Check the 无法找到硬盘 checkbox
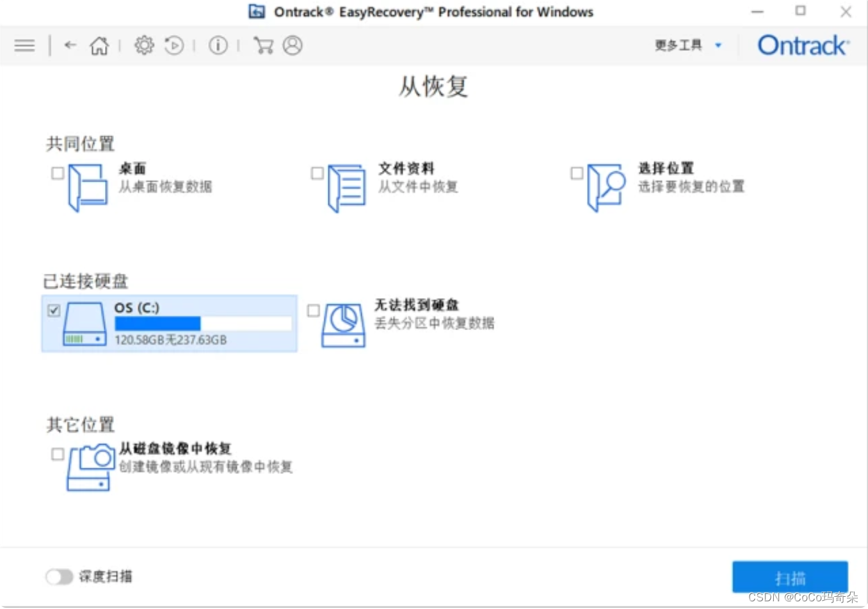The image size is (868, 609). (x=313, y=310)
